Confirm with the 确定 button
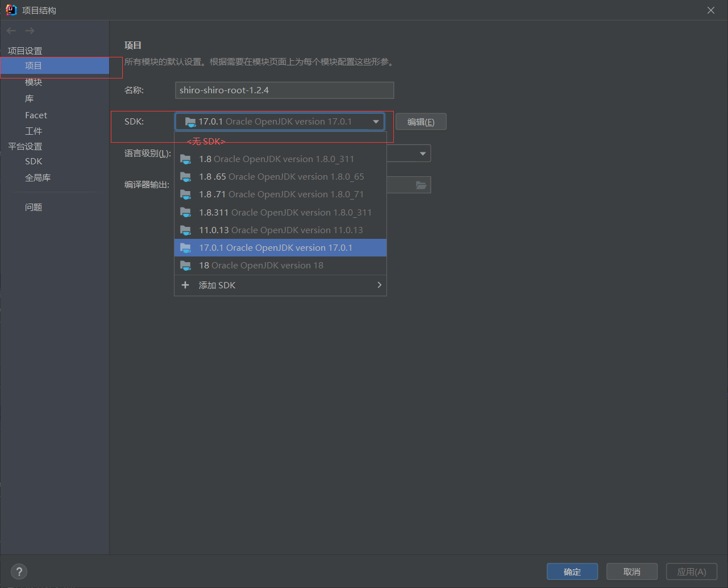Screen dimensions: 728x588 572,572
